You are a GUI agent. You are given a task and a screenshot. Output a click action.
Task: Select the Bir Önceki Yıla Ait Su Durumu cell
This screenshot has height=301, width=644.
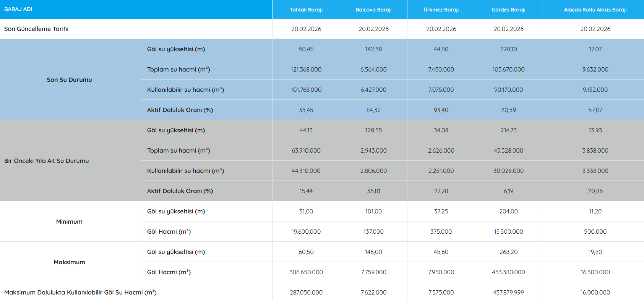coord(47,161)
